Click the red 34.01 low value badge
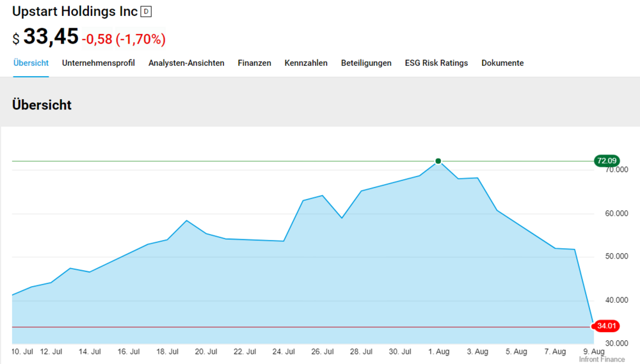Screen dimensions: 640x364 point(606,326)
